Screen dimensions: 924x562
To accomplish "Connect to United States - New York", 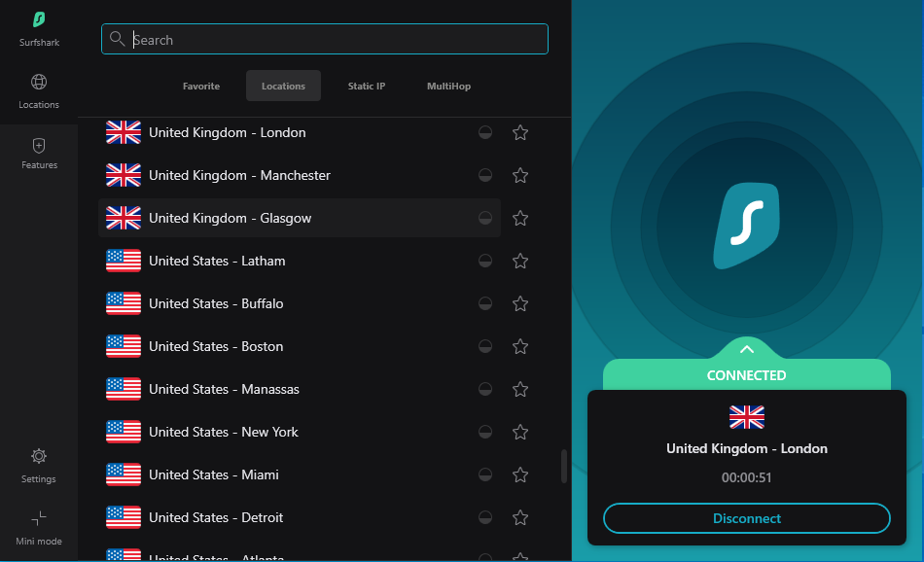I will click(x=300, y=432).
